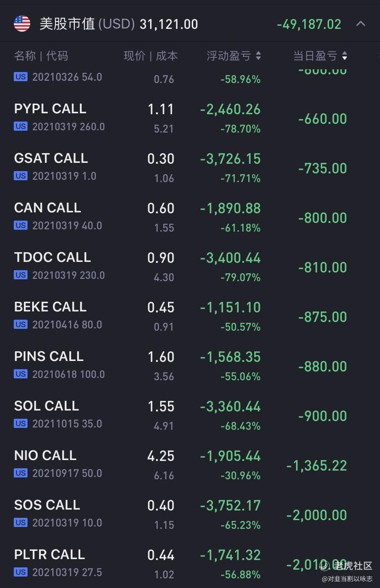
Task: Select the 名称 | 代码 column header
Action: 41,56
